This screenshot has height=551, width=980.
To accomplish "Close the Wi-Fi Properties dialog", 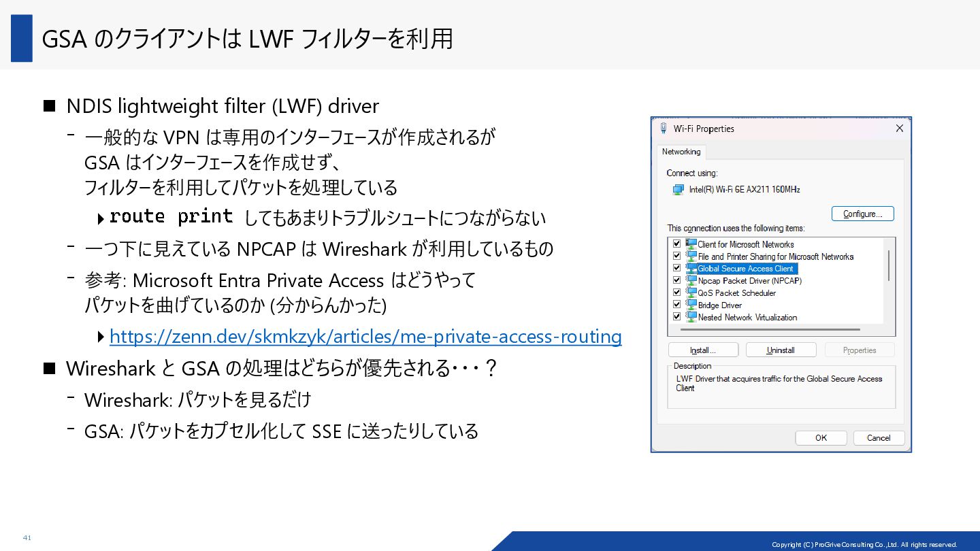I will pyautogui.click(x=899, y=129).
